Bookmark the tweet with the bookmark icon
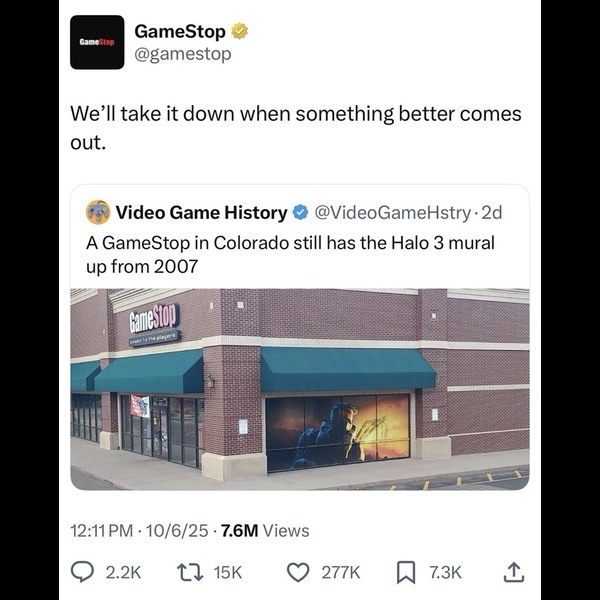Viewport: 600px width, 600px height. coord(406,572)
